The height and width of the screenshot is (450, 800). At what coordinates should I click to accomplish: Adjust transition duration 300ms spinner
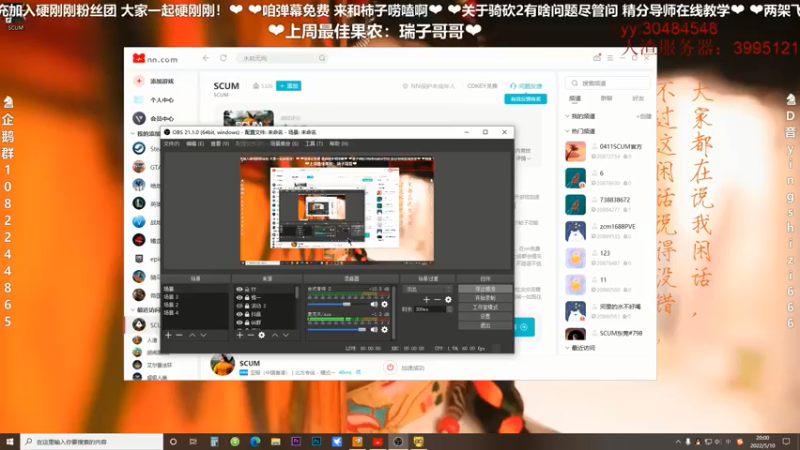click(449, 309)
